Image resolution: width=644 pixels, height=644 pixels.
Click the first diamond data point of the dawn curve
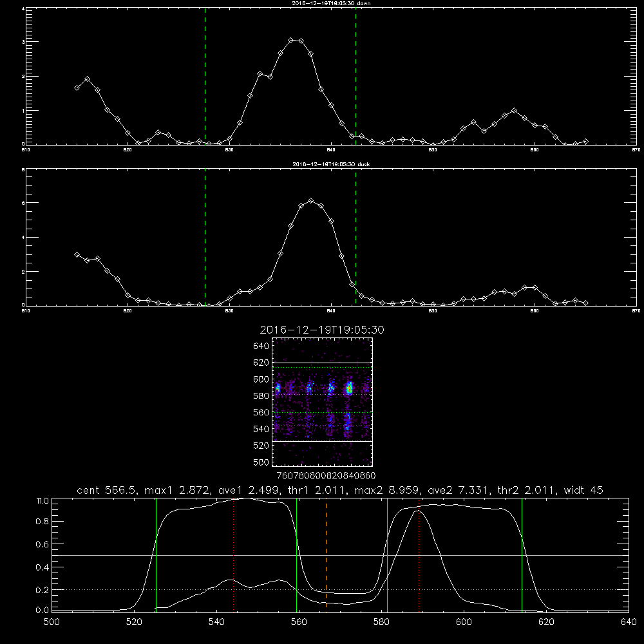[77, 88]
